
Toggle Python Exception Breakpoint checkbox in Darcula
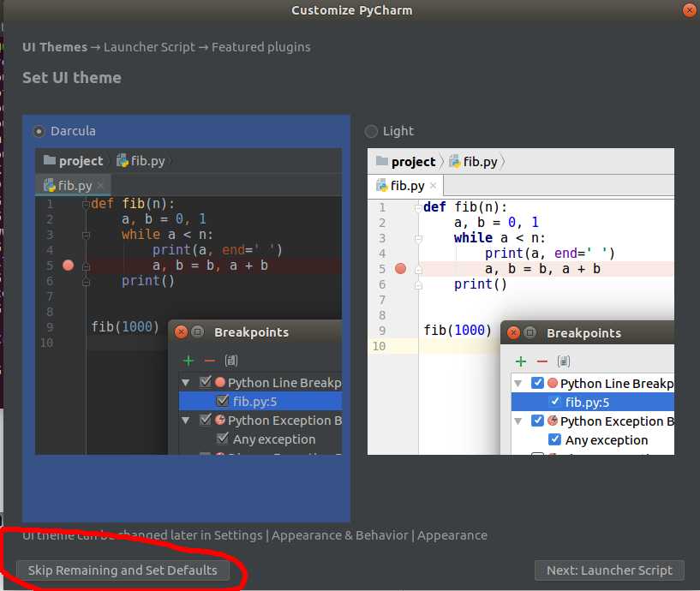(206, 420)
